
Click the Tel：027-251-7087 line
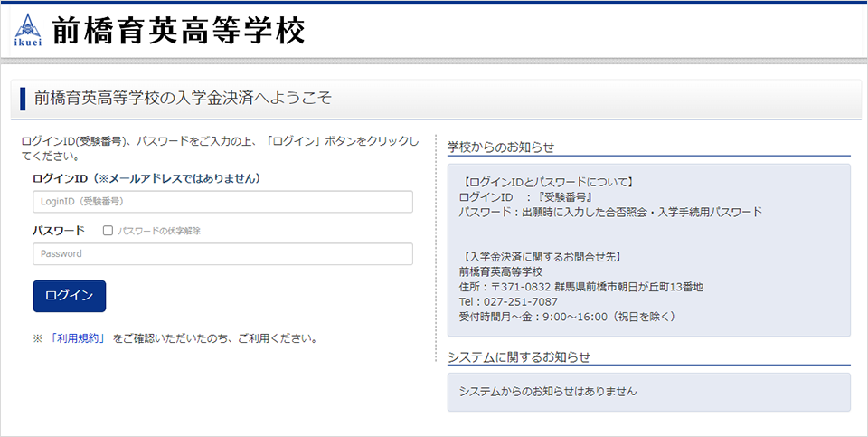pyautogui.click(x=508, y=302)
